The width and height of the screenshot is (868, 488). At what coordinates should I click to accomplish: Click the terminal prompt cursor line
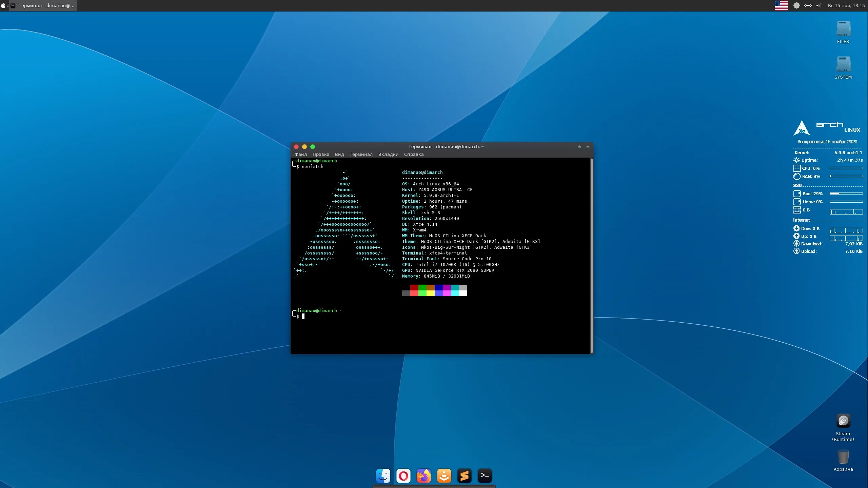coord(303,316)
